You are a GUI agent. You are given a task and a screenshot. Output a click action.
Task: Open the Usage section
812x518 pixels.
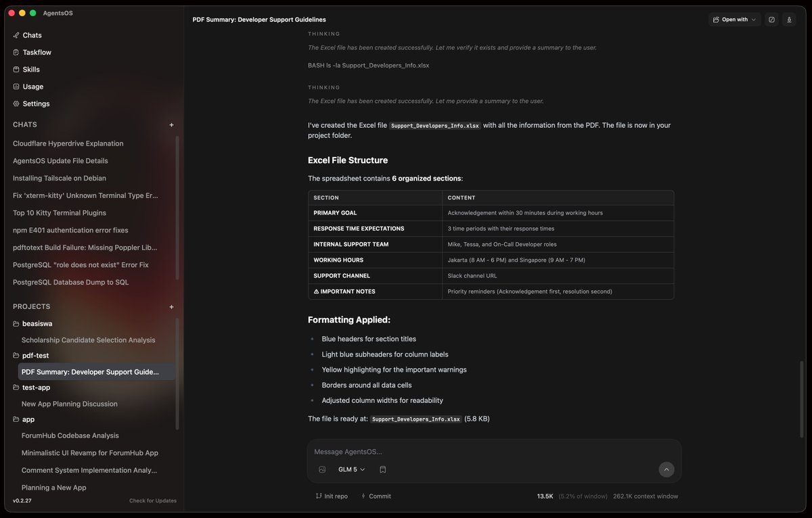click(x=28, y=87)
